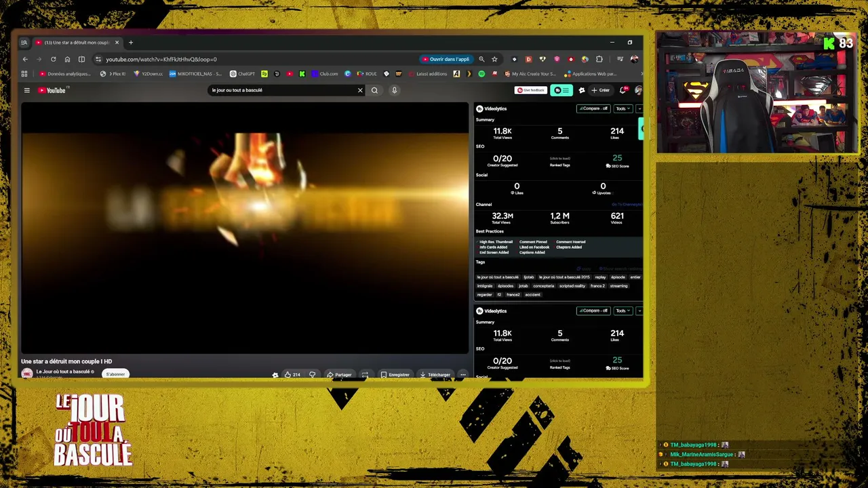The height and width of the screenshot is (488, 868).
Task: Click the 'accident' tag
Action: click(532, 295)
